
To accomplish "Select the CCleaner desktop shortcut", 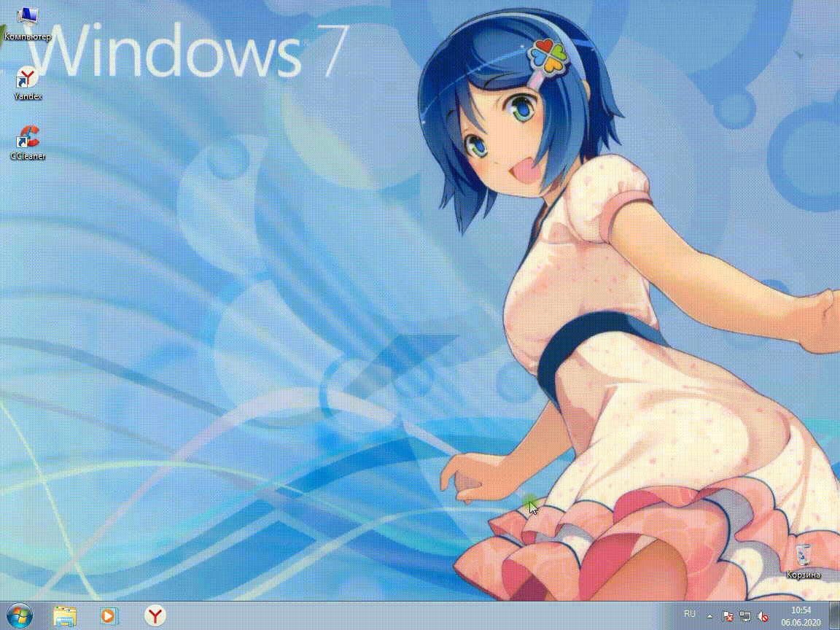I will (x=28, y=143).
